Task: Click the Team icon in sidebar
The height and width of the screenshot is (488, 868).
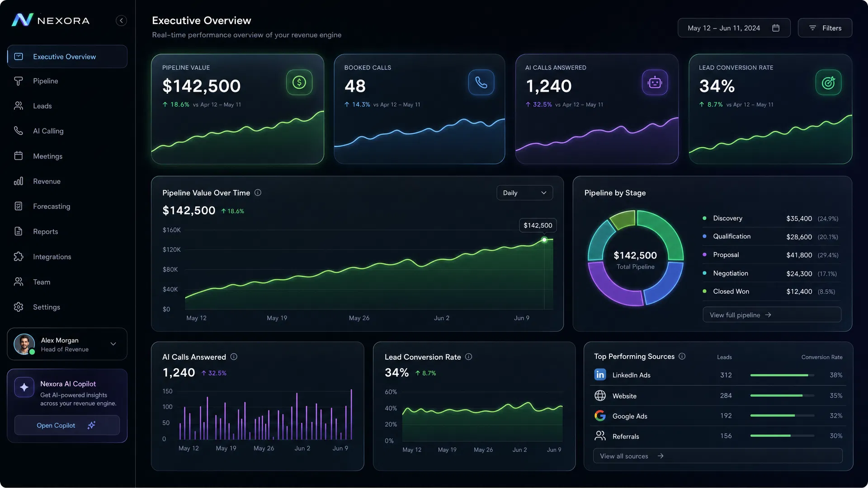Action: pos(19,282)
